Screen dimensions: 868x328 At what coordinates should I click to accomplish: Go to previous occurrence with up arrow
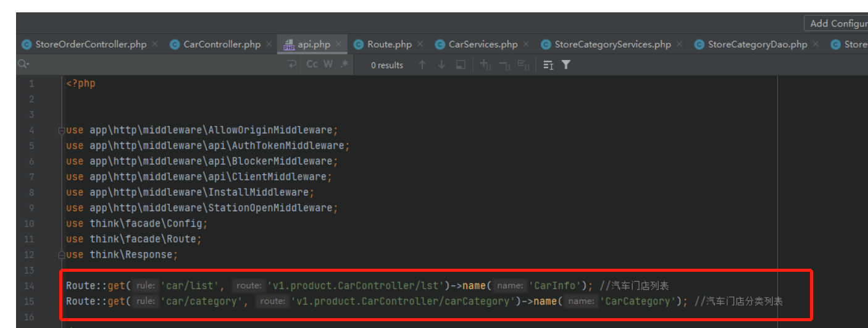point(422,65)
